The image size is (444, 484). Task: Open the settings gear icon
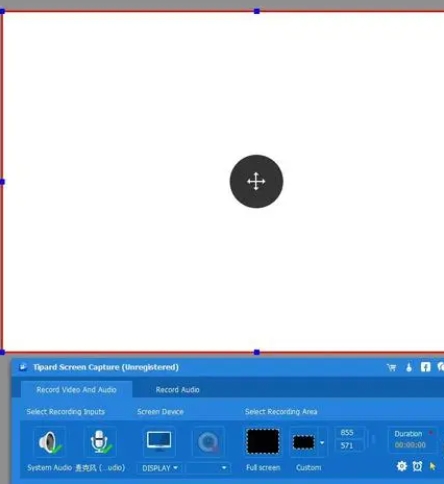coord(402,466)
